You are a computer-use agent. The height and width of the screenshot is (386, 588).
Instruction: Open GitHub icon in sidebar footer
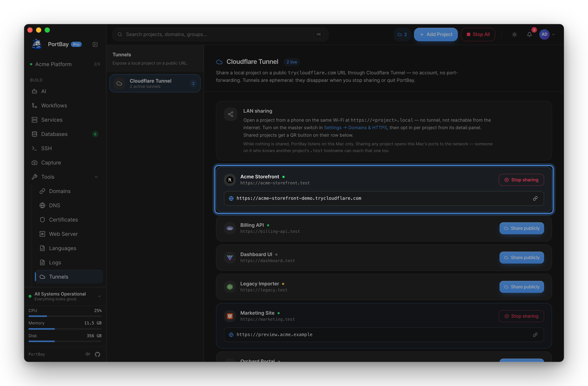pyautogui.click(x=97, y=354)
